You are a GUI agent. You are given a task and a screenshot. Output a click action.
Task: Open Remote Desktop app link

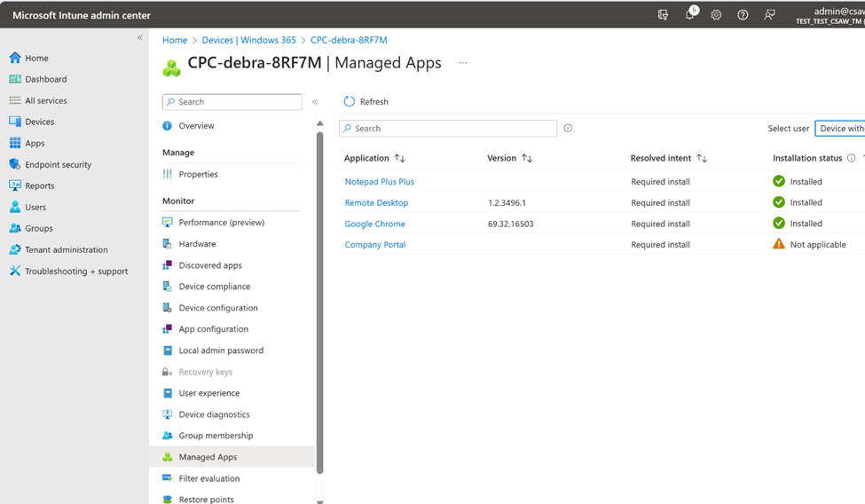pos(376,202)
